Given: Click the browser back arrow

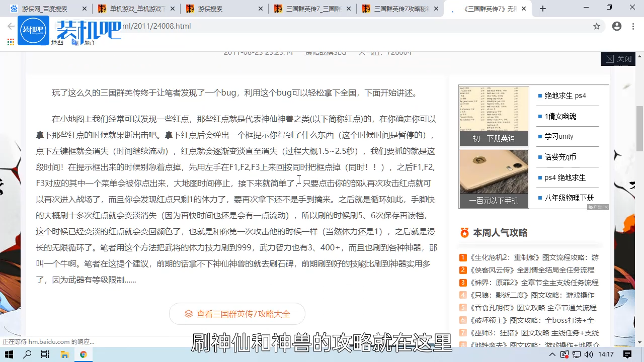Looking at the screenshot, I should tap(10, 26).
